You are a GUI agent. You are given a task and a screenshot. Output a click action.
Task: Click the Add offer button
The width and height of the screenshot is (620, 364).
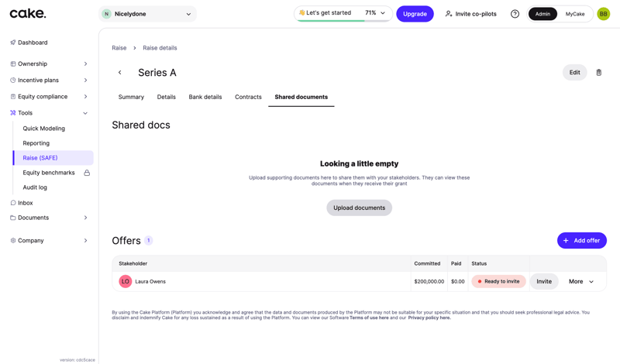click(x=581, y=241)
